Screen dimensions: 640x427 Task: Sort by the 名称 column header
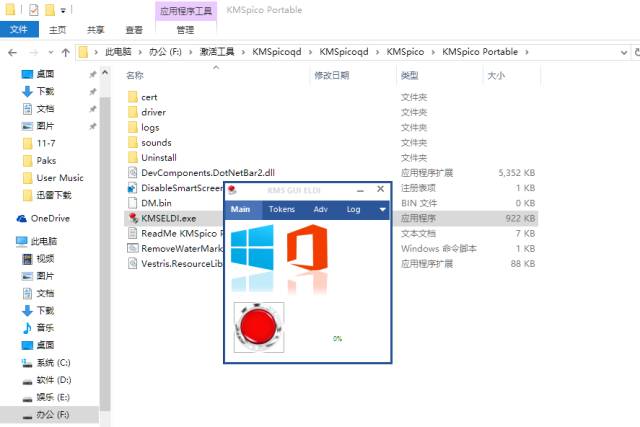click(135, 75)
